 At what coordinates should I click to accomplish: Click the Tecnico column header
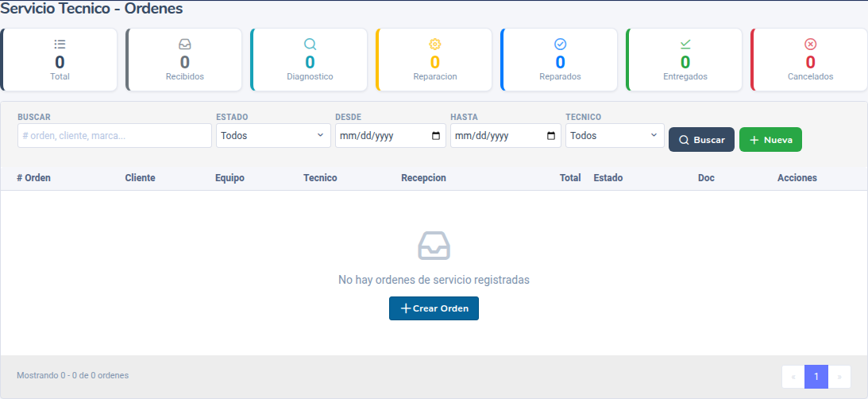click(320, 178)
